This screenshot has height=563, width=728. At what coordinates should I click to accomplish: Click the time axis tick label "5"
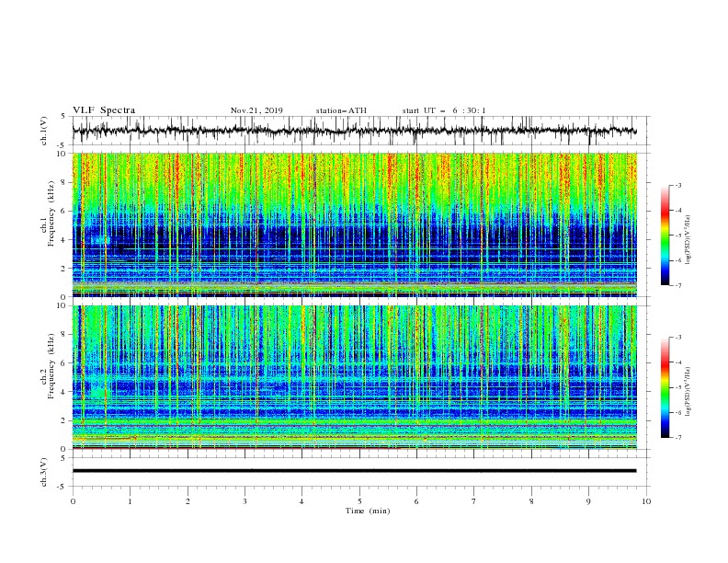[359, 501]
